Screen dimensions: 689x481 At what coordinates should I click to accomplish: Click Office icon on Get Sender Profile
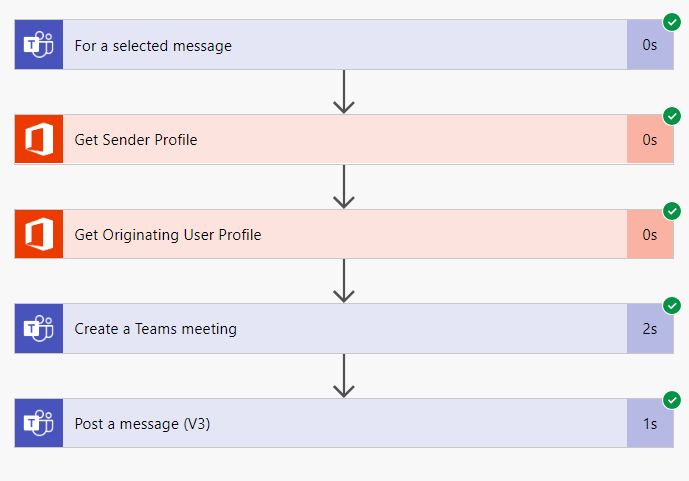click(x=39, y=140)
